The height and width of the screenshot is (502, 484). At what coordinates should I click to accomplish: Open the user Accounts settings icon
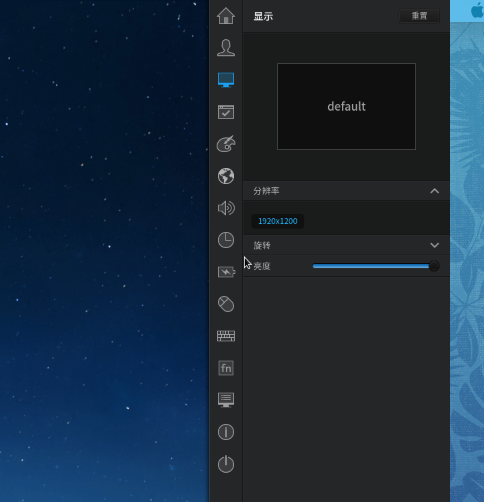(x=226, y=48)
